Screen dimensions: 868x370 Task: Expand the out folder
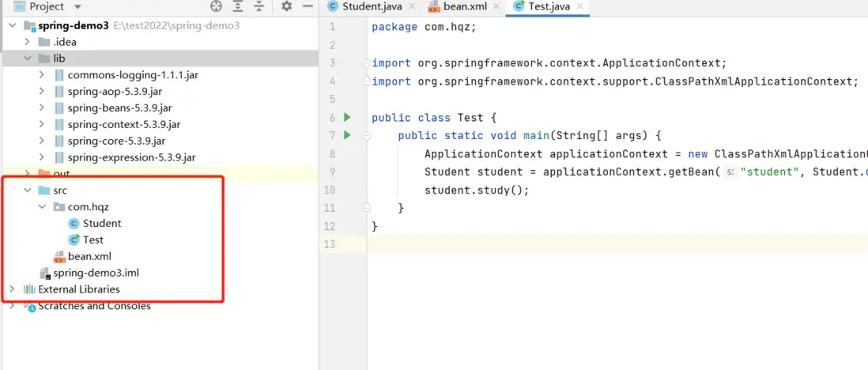click(27, 174)
